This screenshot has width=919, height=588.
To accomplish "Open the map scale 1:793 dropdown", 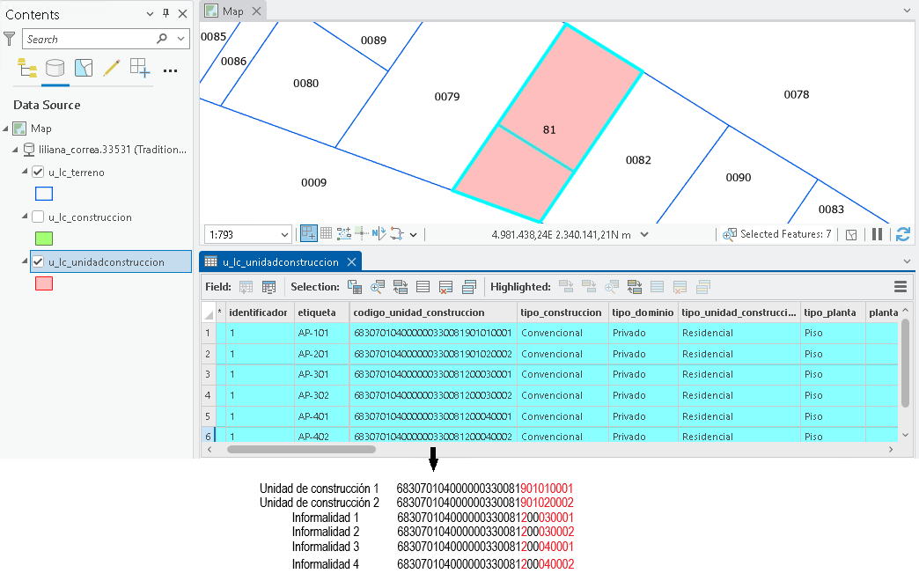I will [x=284, y=234].
